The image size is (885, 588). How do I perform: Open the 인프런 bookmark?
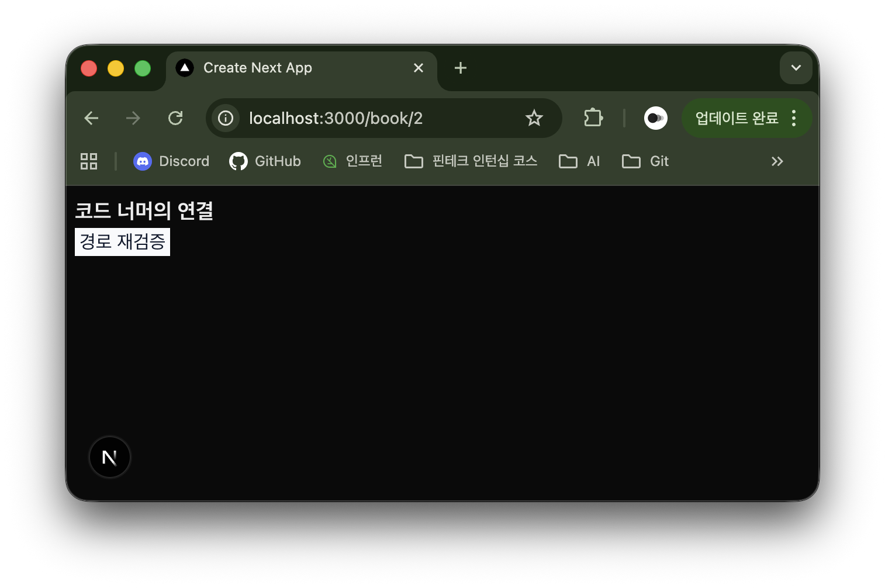click(x=352, y=161)
